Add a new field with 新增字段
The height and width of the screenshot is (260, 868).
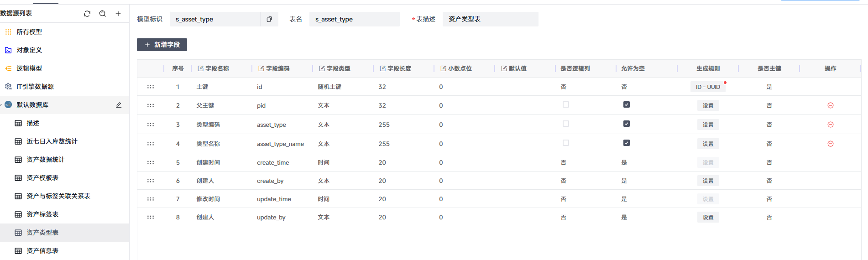(162, 45)
